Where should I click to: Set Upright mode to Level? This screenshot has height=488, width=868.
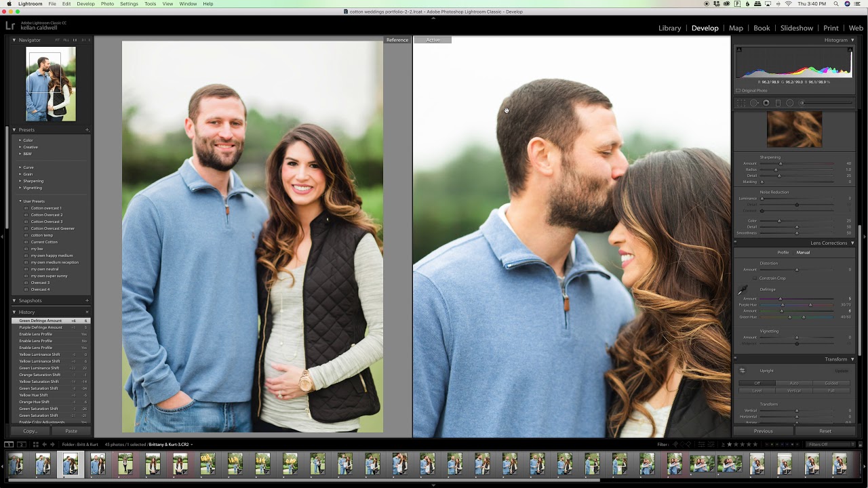(x=757, y=390)
